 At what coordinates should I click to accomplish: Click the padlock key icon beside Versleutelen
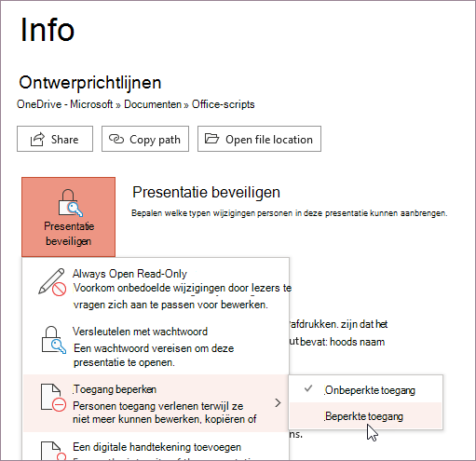[53, 340]
